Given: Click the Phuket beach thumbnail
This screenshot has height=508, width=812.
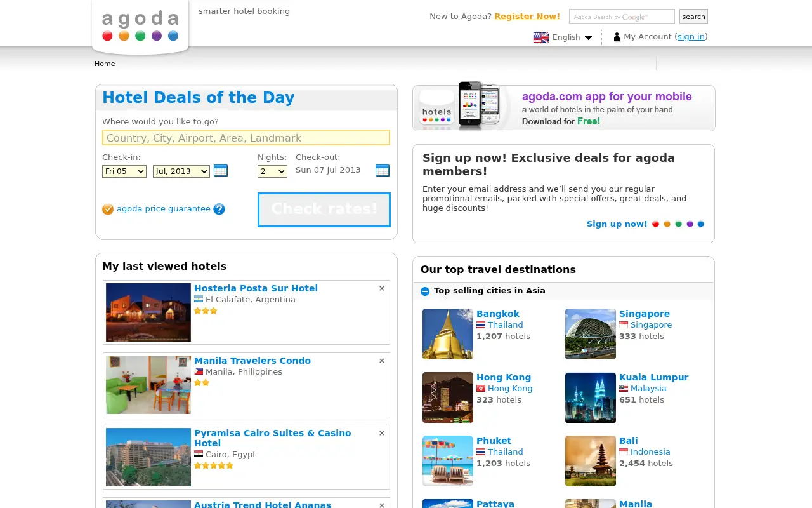Looking at the screenshot, I should [448, 461].
